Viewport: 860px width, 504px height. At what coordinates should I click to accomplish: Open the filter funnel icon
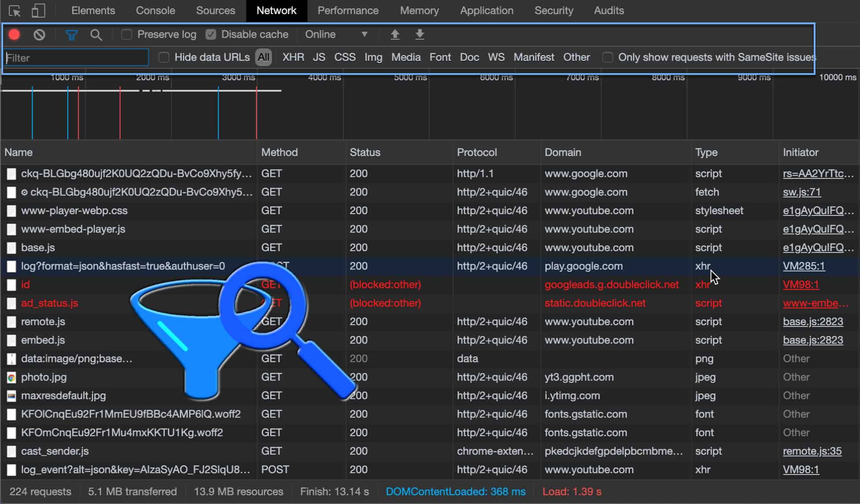(x=72, y=34)
